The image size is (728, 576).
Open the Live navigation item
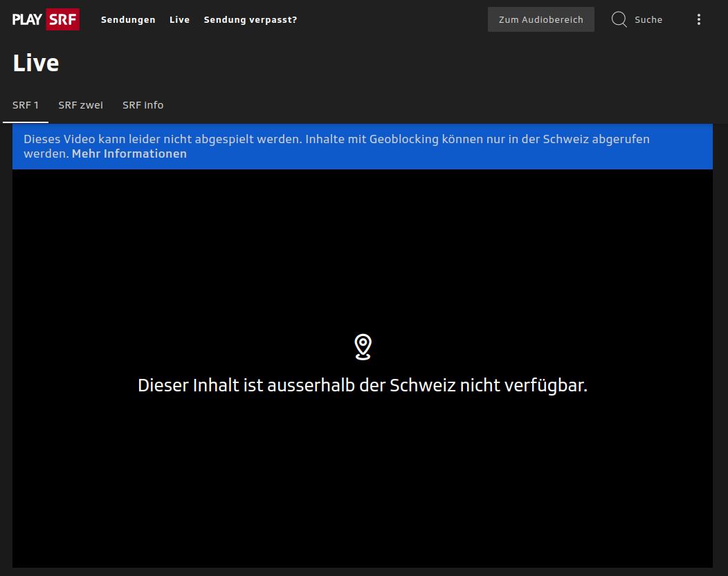point(180,20)
